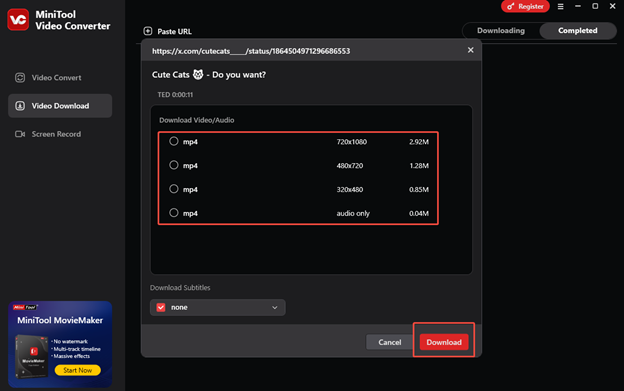Click the 720x1080 resolution text
Screen dimensions: 624x391
tap(351, 142)
